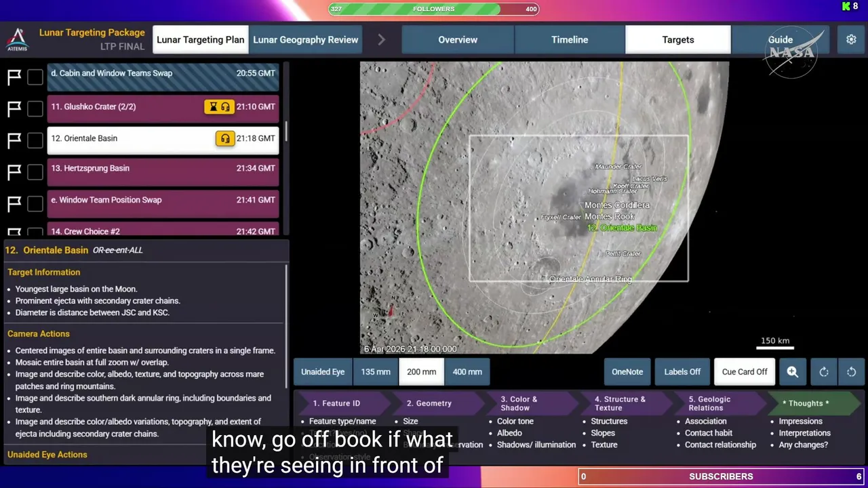Select the 200 mm lens option
Viewport: 868px width, 488px height.
point(422,371)
